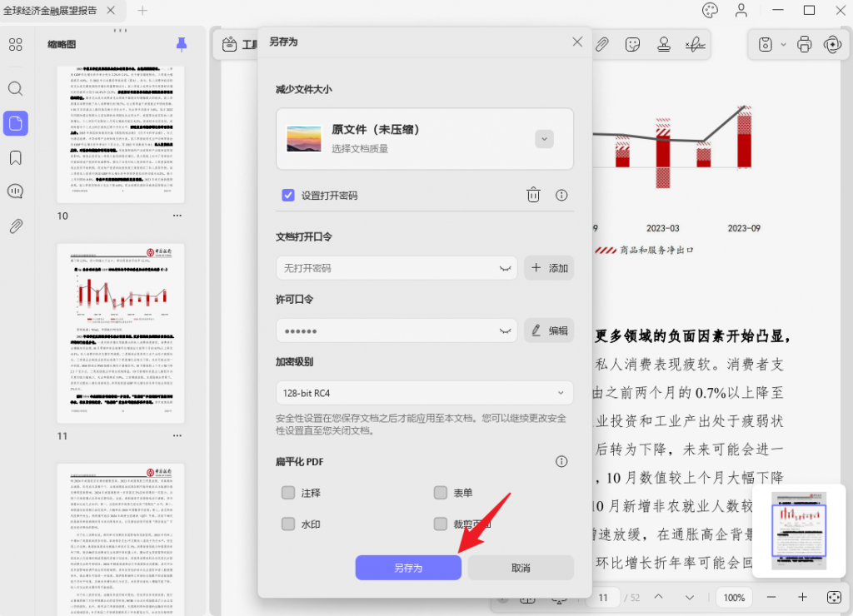Open the search panel in sidebar
853x616 pixels.
pos(16,88)
